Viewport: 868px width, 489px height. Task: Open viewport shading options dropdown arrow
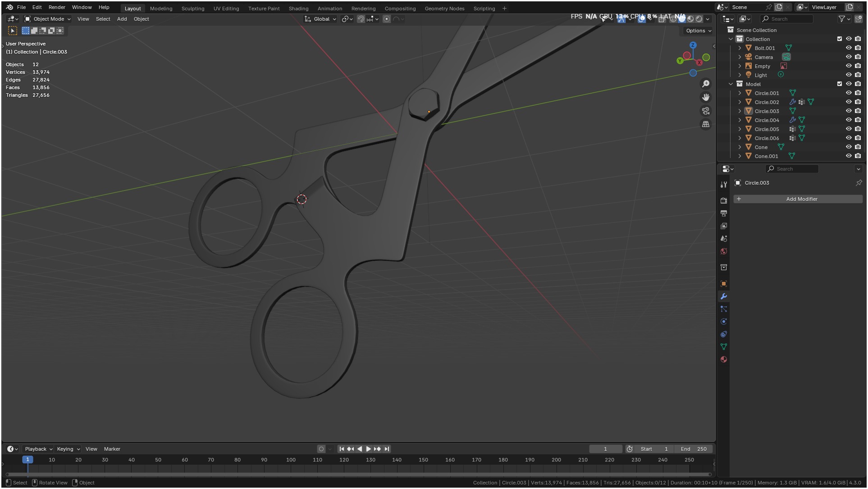pos(708,19)
